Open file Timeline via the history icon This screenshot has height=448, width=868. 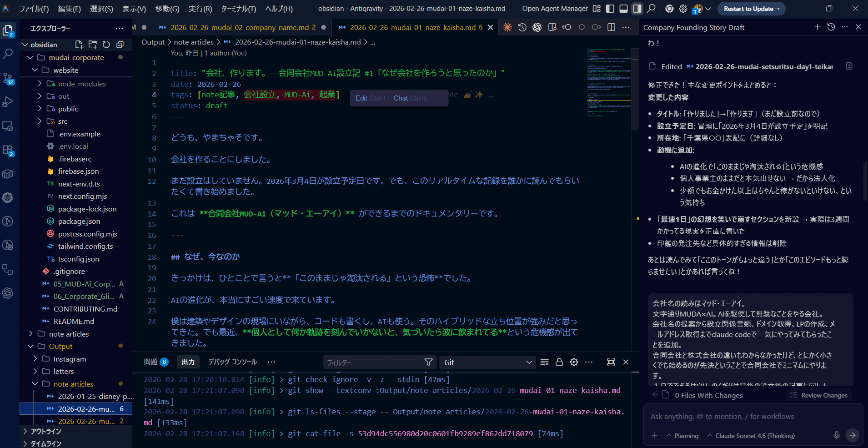click(522, 27)
